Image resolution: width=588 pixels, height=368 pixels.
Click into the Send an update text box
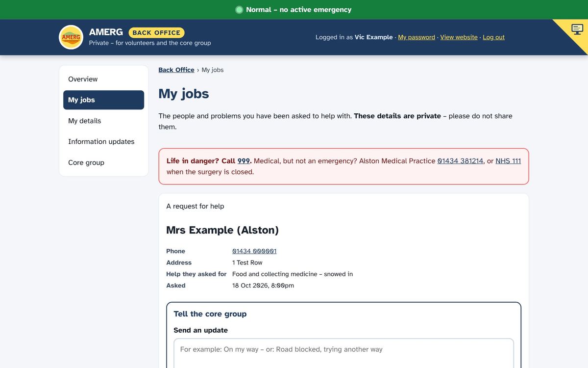click(x=343, y=353)
